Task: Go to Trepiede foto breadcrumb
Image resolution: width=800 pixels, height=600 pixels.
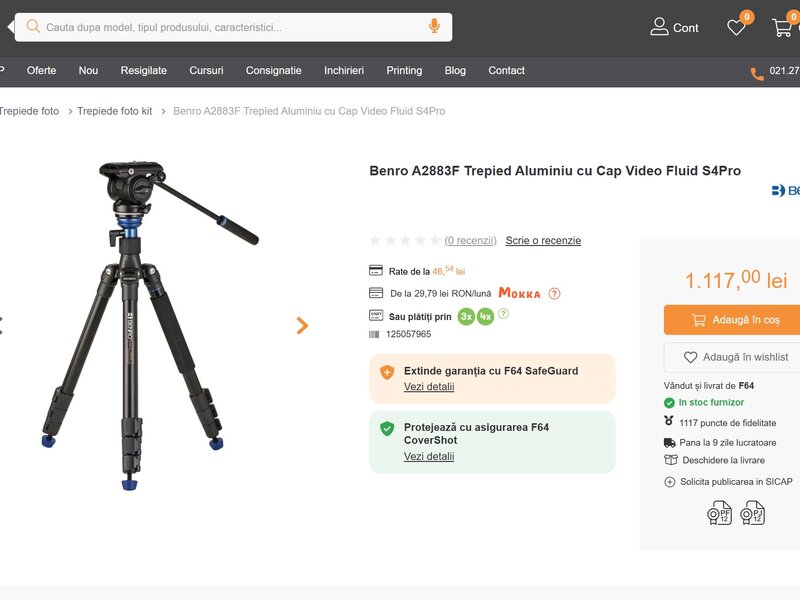Action: coord(29,111)
